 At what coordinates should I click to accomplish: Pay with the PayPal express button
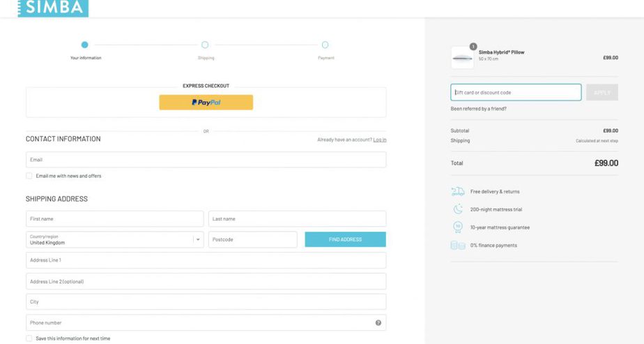click(206, 103)
